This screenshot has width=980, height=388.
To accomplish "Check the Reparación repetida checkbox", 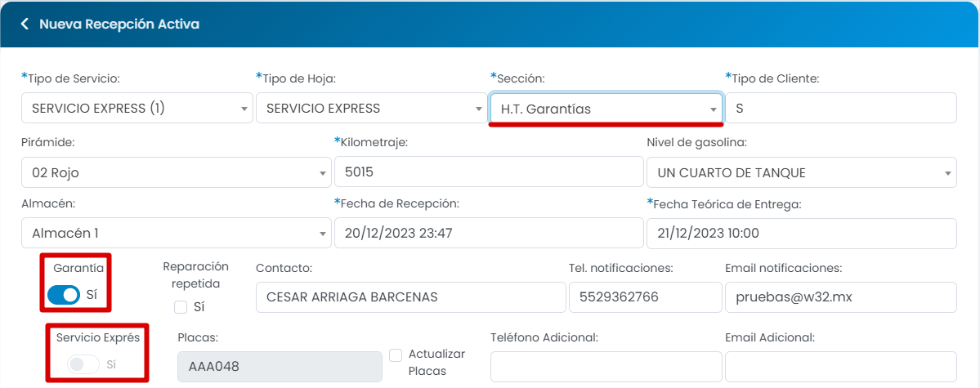I will pyautogui.click(x=181, y=307).
